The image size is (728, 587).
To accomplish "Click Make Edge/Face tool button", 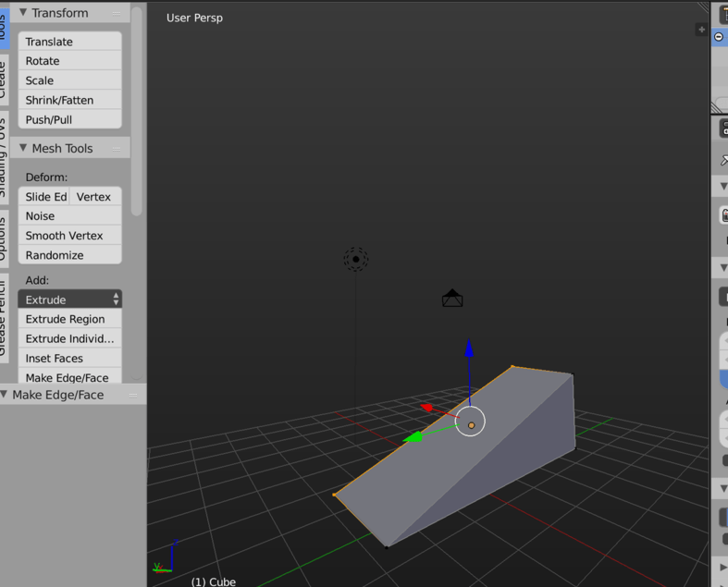I will pos(69,376).
